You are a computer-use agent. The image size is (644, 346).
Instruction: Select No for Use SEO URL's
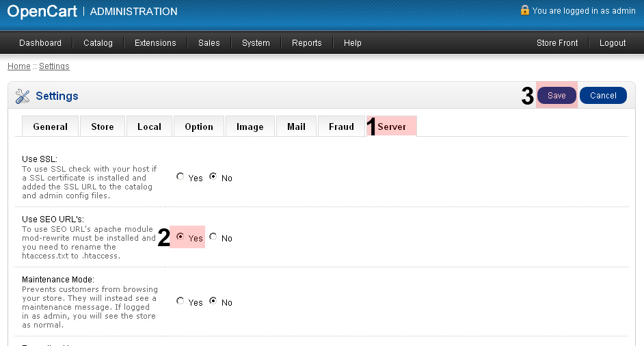tap(213, 237)
